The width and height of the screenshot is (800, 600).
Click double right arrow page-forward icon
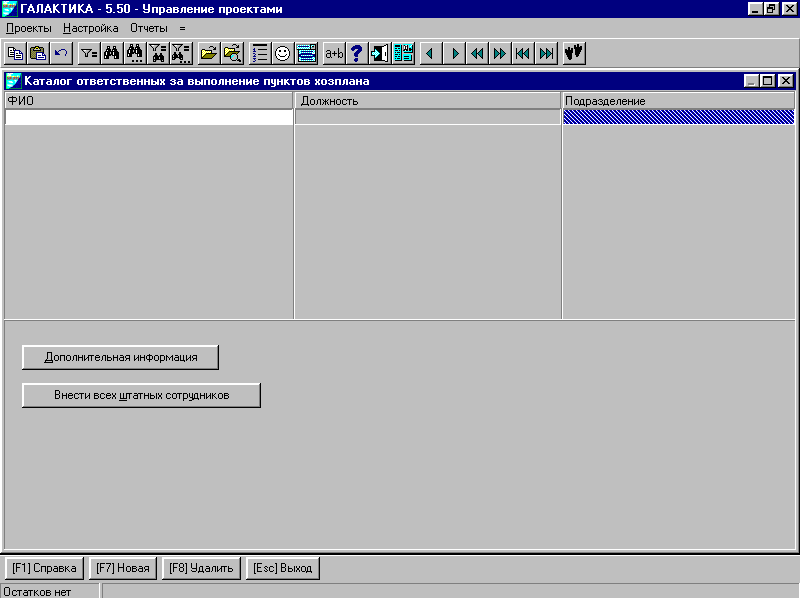pyautogui.click(x=500, y=54)
